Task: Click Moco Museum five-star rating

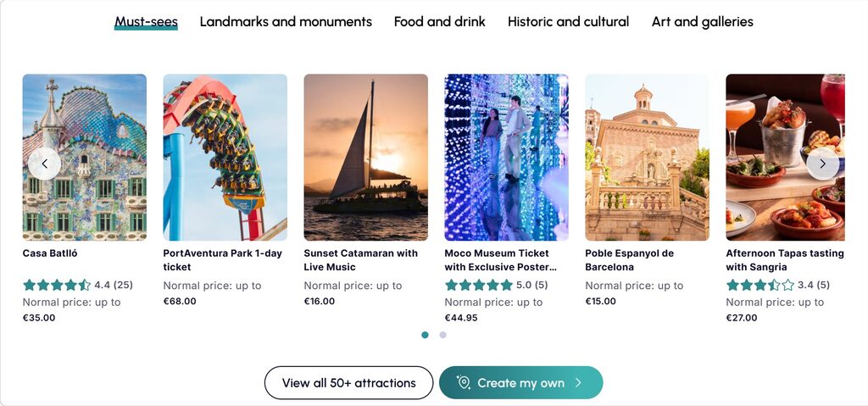Action: tap(478, 285)
